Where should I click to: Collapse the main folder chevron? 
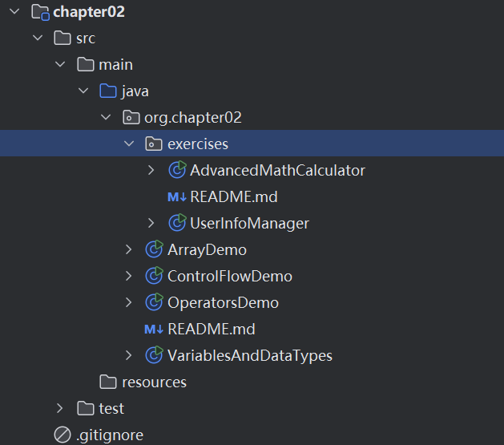tap(60, 64)
